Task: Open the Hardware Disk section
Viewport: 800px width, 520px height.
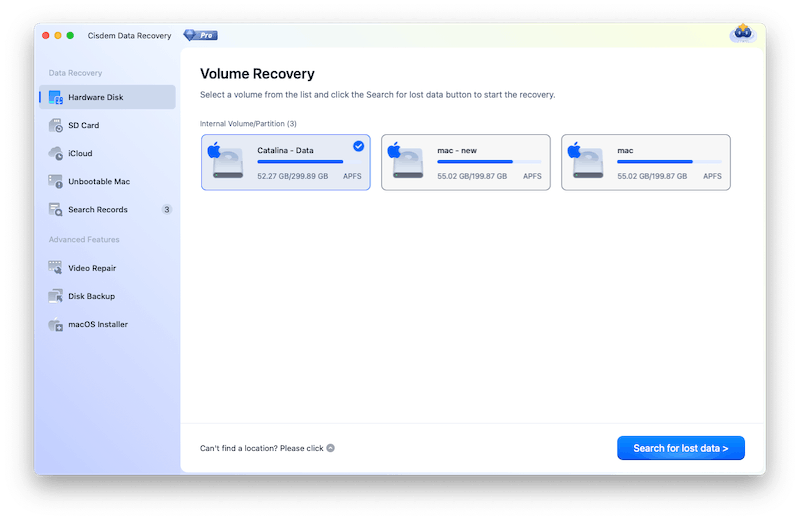Action: [x=107, y=97]
